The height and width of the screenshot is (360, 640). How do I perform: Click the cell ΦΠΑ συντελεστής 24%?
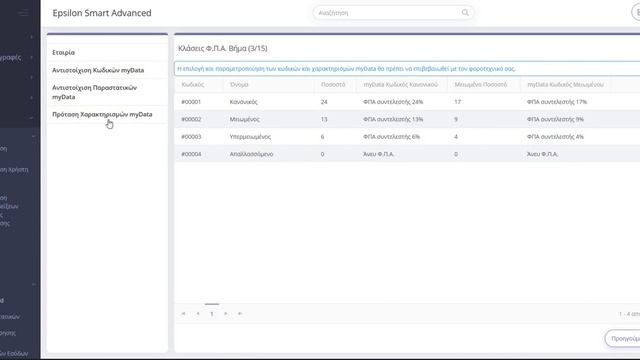[x=393, y=102]
